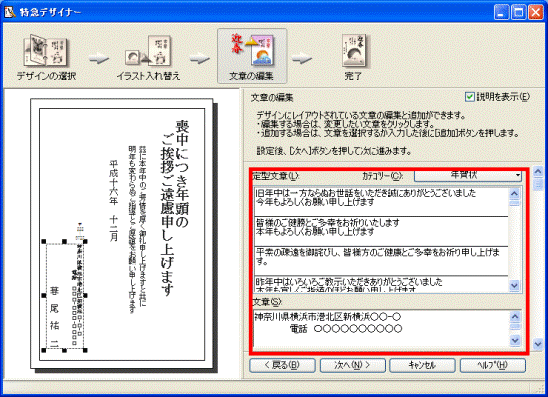Click inside the 文章 text input field
This screenshot has width=548, height=397.
point(381,328)
